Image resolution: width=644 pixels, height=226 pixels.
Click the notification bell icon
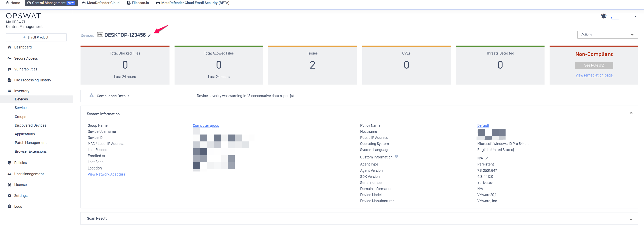[603, 16]
